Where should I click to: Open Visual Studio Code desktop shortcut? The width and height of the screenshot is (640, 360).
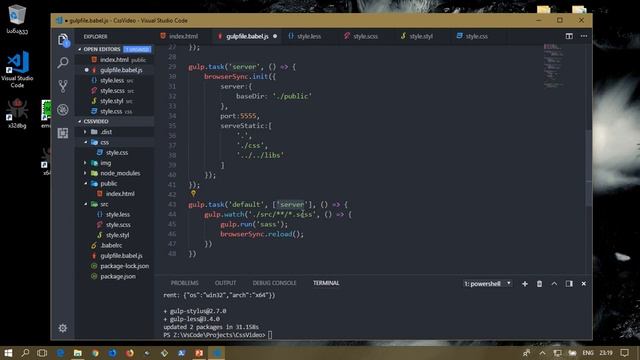point(17,69)
